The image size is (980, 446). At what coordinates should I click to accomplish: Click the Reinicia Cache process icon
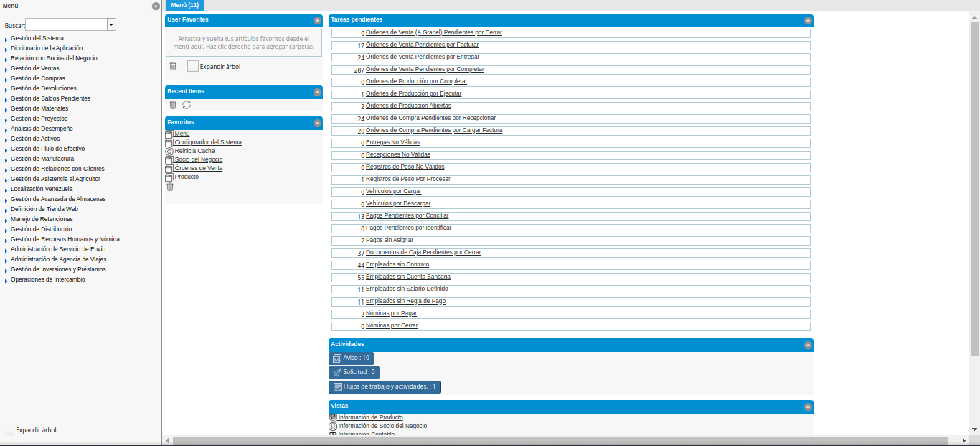[169, 152]
